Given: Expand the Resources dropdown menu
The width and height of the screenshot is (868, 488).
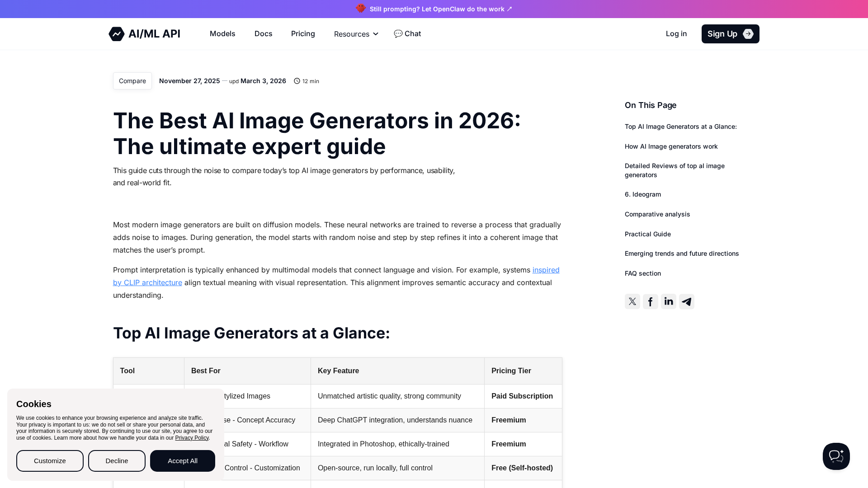Looking at the screenshot, I should coord(356,34).
